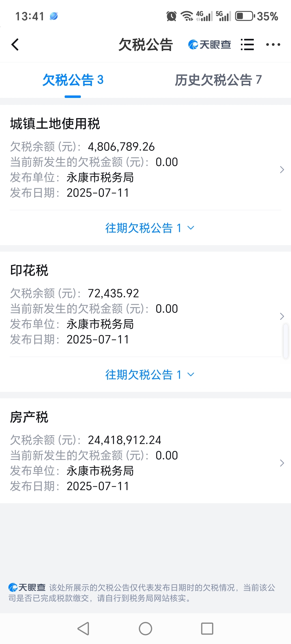Screen dimensions: 291x644
Task: Open the list menu icon in header
Action: click(247, 44)
